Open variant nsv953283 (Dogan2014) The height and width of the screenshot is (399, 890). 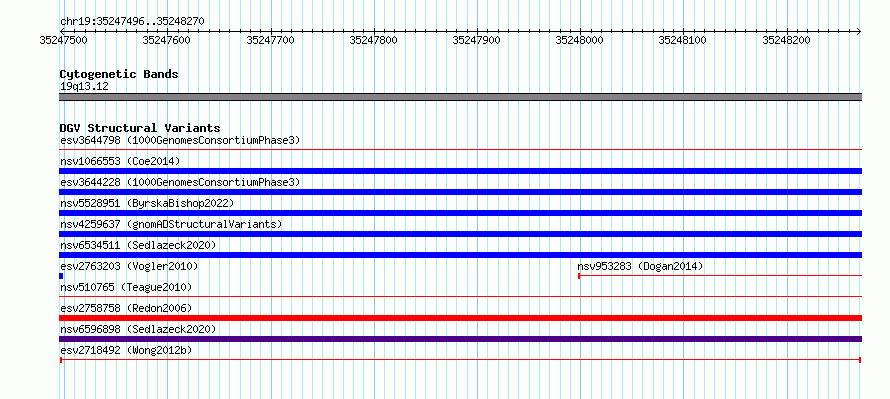640,266
